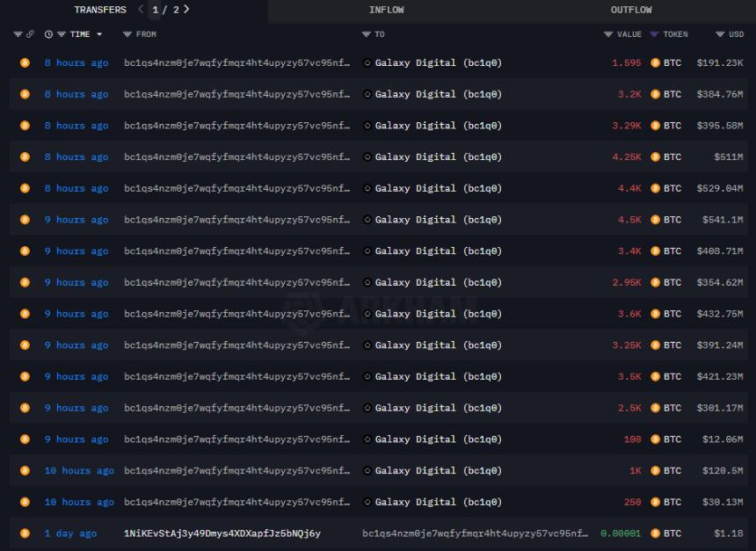Switch to the INFLOW tab

[x=387, y=10]
